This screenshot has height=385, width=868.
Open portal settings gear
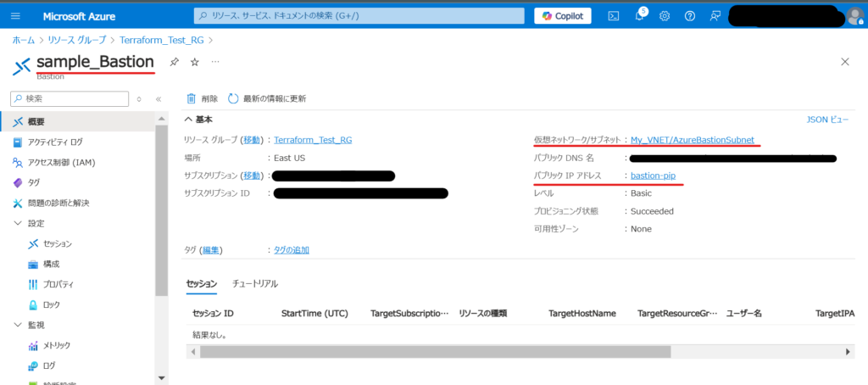click(x=665, y=16)
